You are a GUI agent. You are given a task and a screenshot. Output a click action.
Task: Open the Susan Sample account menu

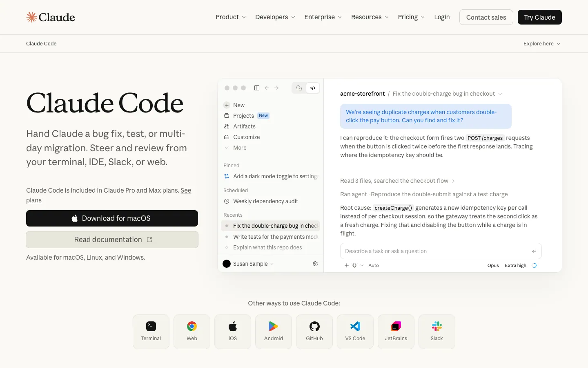[248, 264]
